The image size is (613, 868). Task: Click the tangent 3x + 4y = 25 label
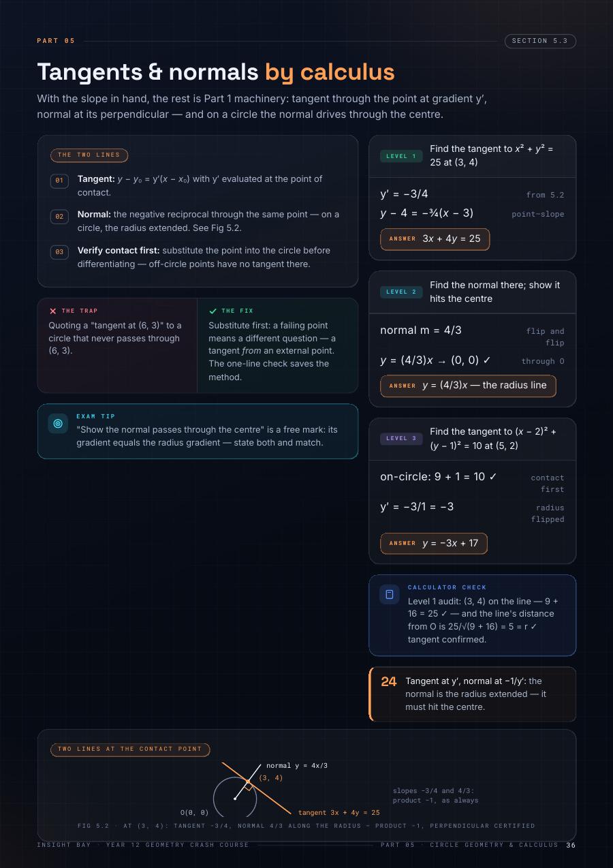[x=339, y=812]
